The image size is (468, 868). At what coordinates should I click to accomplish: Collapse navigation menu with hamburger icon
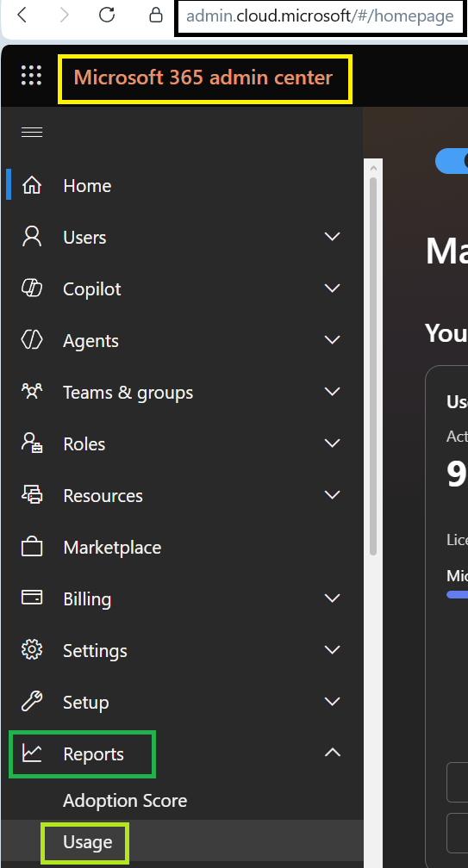point(32,133)
